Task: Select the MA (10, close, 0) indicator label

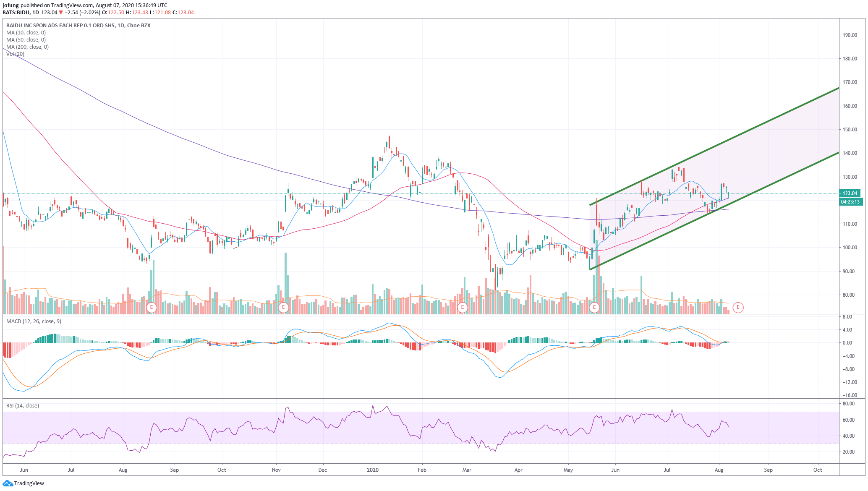Action: pyautogui.click(x=26, y=33)
